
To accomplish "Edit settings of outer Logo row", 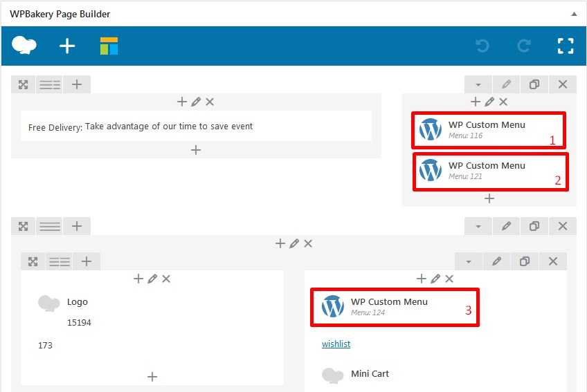I will click(x=506, y=226).
